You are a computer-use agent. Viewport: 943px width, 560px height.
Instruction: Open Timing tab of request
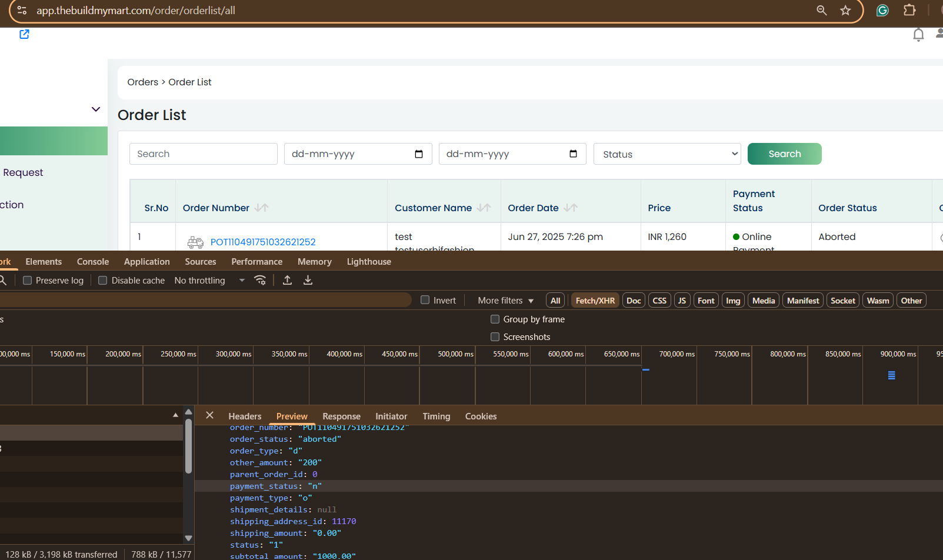(x=436, y=416)
